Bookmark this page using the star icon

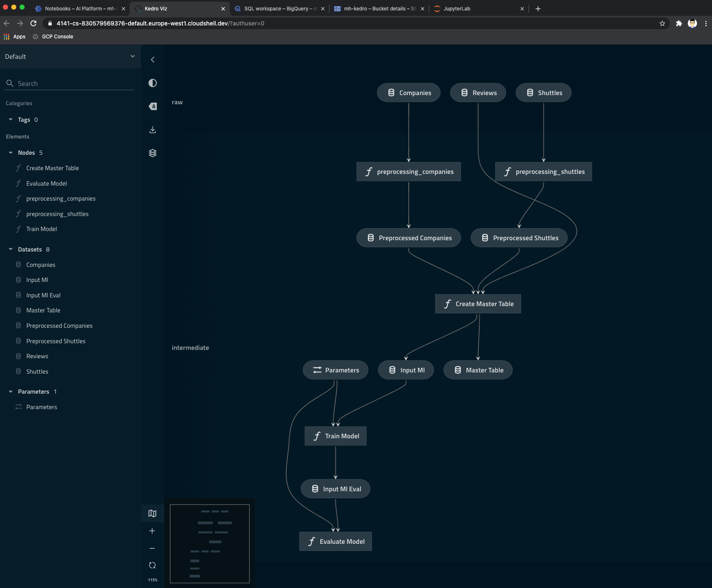click(662, 23)
